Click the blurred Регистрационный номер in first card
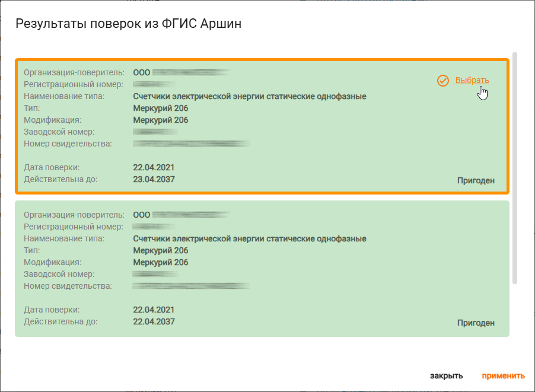 (154, 84)
